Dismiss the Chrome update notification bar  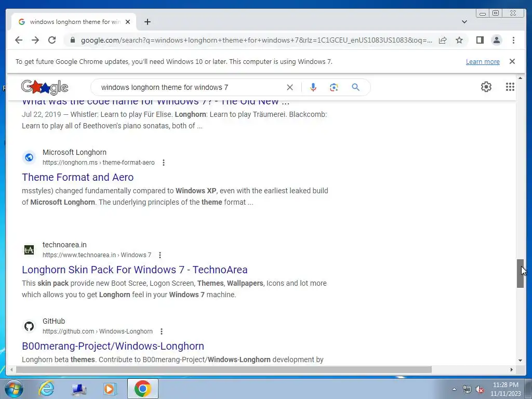pos(512,61)
